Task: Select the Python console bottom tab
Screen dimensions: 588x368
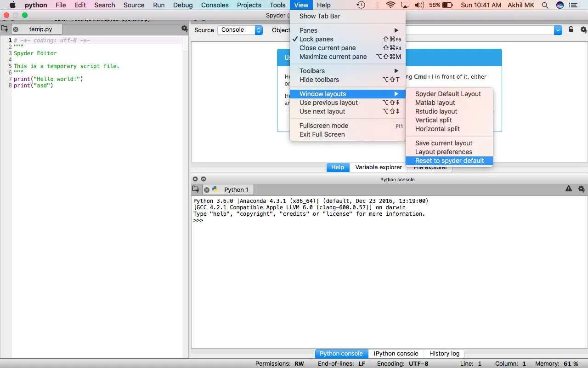Action: pyautogui.click(x=341, y=354)
